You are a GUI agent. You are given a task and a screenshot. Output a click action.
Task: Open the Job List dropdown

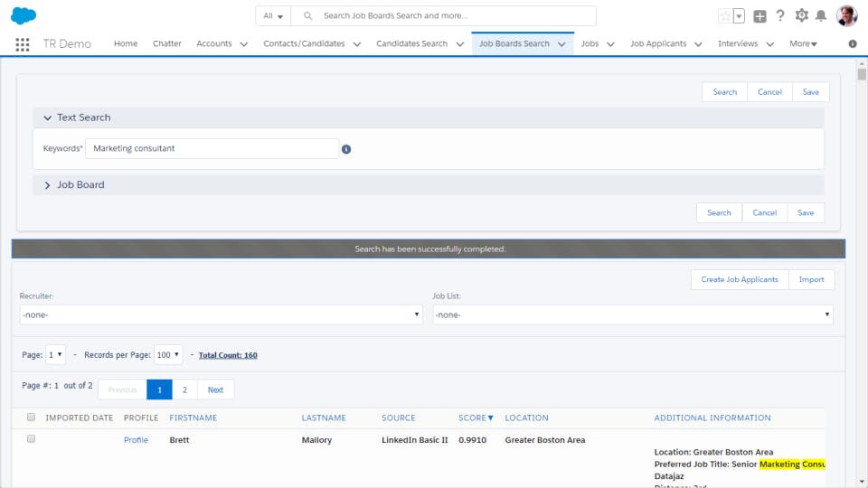coord(633,314)
